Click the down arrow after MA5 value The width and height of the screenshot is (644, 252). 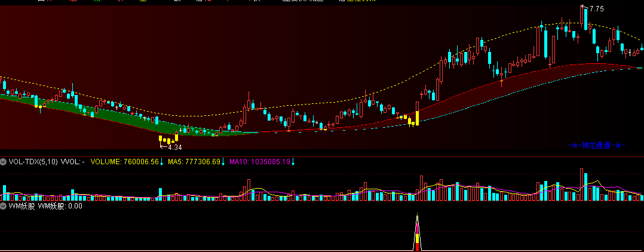[223, 162]
